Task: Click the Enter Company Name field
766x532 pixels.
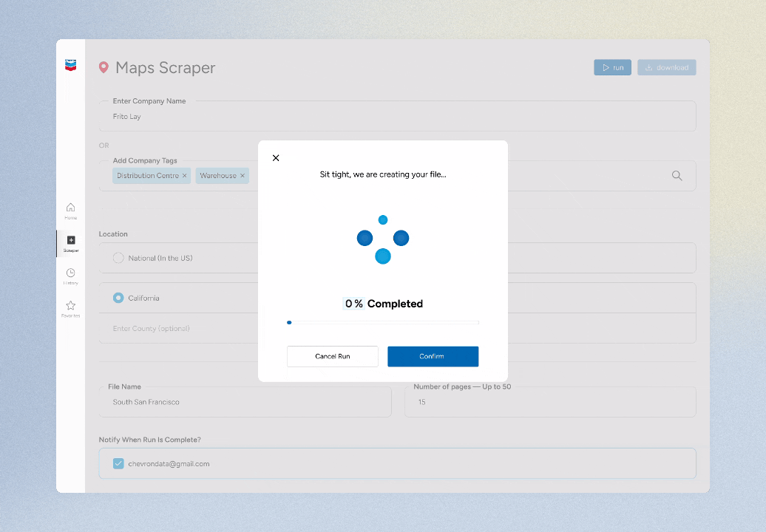Action: coord(397,116)
